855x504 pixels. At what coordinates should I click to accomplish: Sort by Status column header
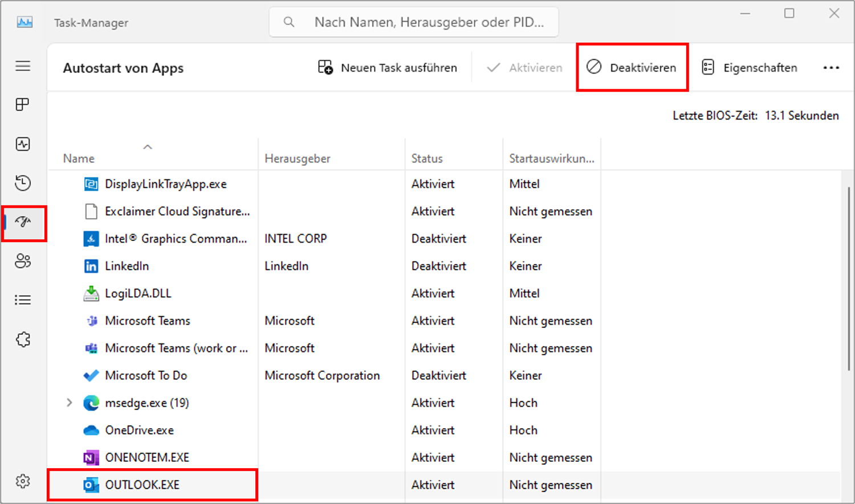click(427, 158)
